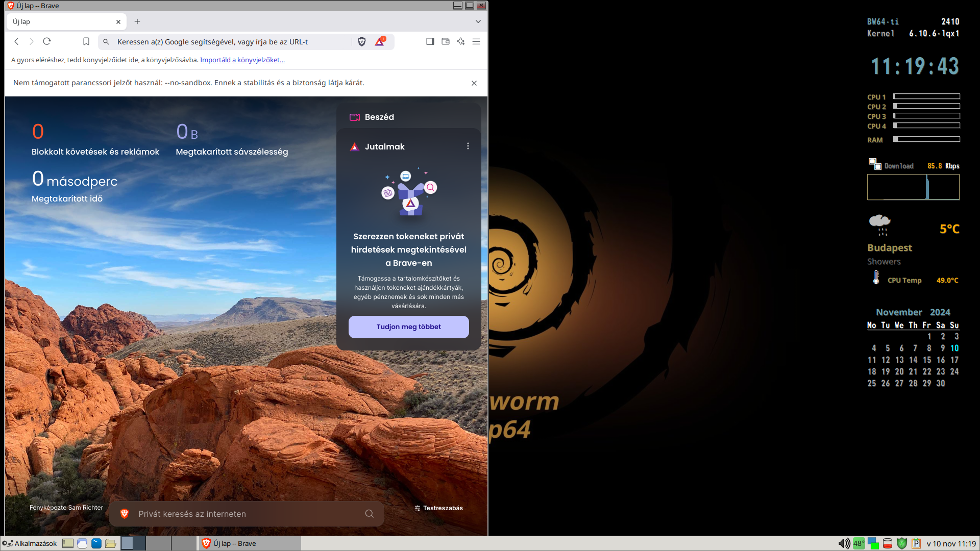Launch the cloud-shaped browser icon in taskbar
Viewport: 980px width, 551px height.
(82, 543)
